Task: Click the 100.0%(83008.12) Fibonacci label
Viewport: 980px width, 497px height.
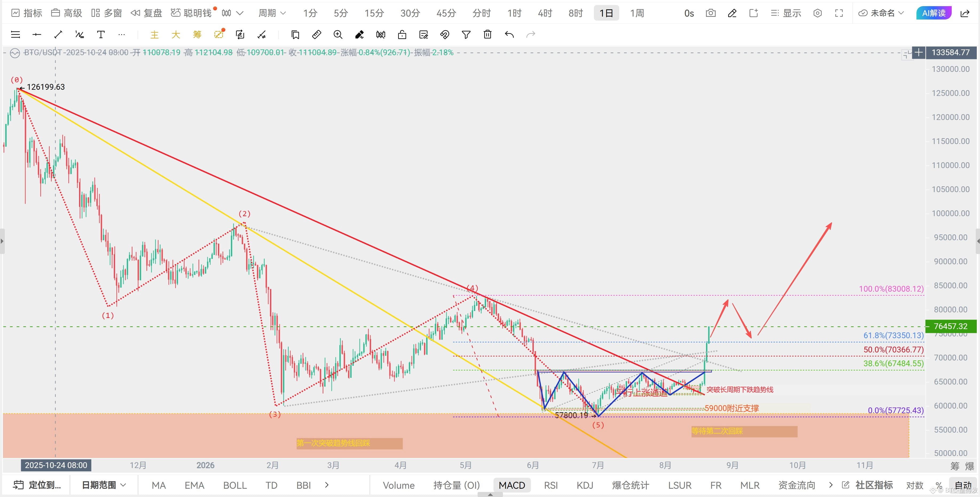Action: tap(891, 289)
